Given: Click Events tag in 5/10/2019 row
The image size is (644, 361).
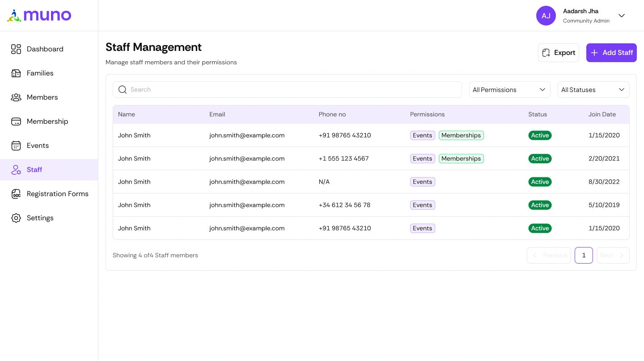Looking at the screenshot, I should [x=423, y=205].
